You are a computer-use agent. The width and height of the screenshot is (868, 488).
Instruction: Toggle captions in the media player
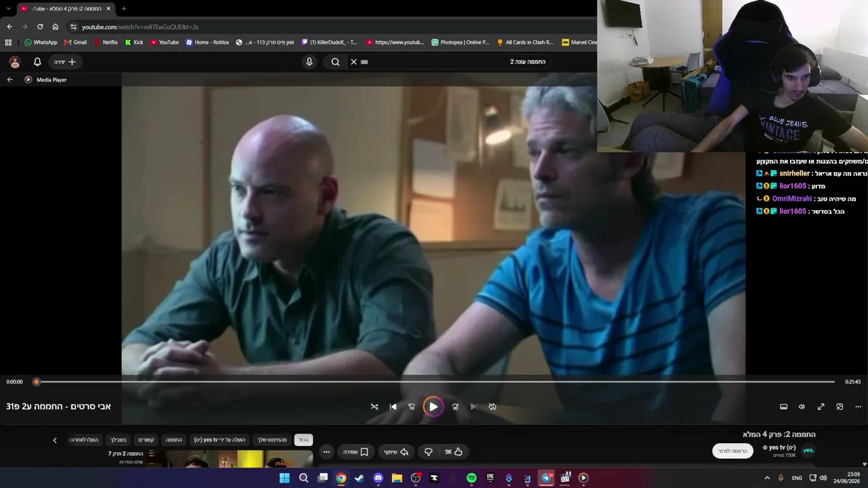pos(783,407)
